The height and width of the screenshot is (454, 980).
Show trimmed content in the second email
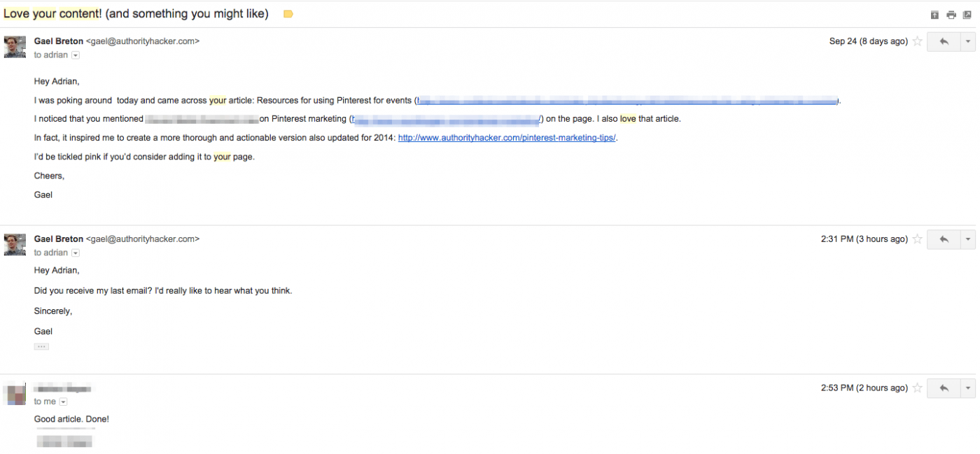(x=41, y=347)
